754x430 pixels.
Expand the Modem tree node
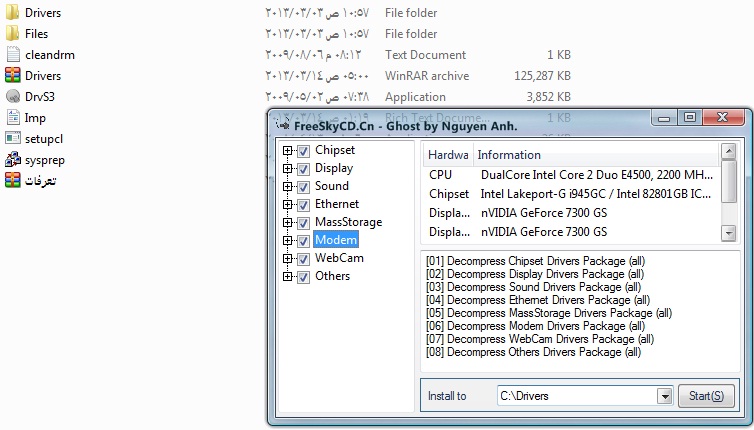click(288, 240)
